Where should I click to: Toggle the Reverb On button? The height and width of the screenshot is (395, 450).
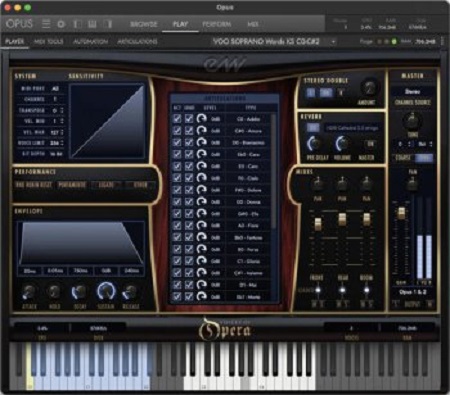pos(312,128)
